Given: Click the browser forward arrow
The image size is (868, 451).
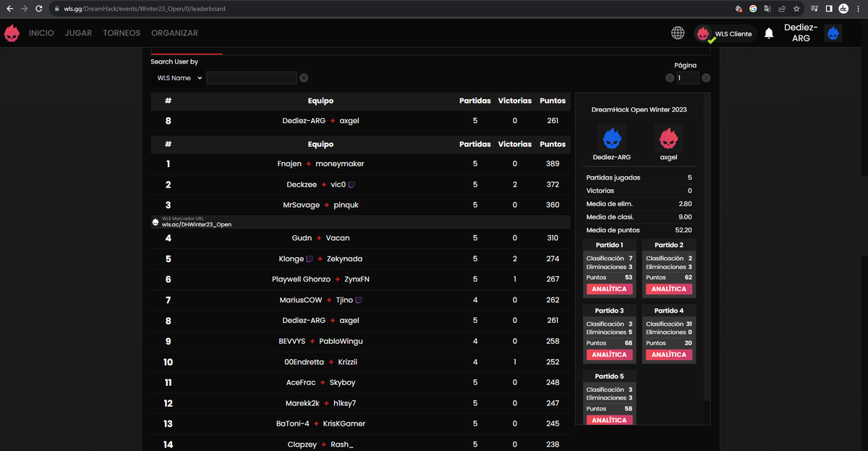Looking at the screenshot, I should click(26, 9).
